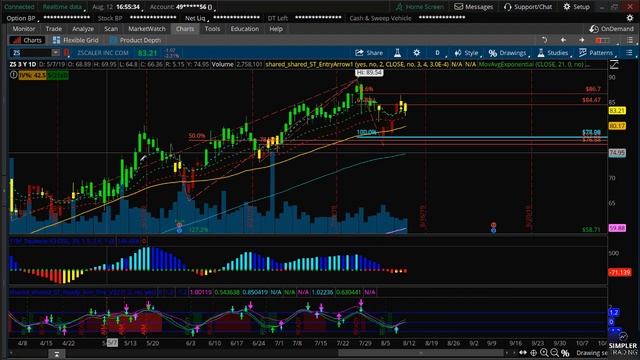Click the red symbol link color indicator
Screen dimensions: 640x360
(67, 53)
